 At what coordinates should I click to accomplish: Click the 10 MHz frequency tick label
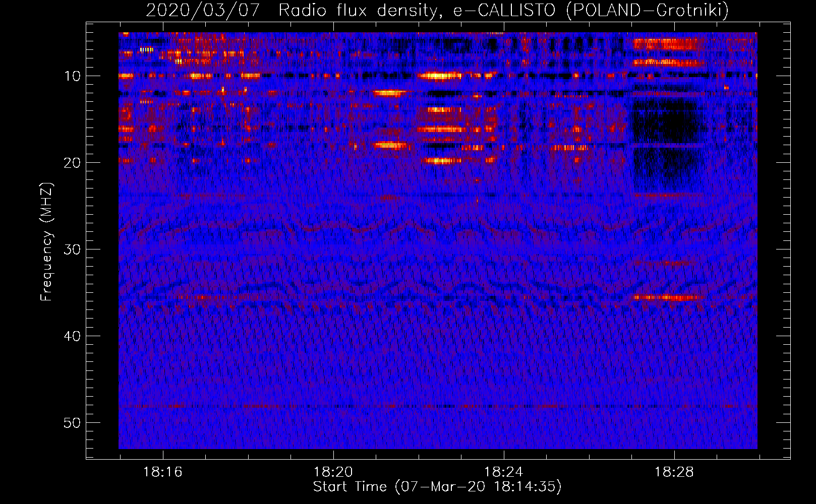click(73, 76)
